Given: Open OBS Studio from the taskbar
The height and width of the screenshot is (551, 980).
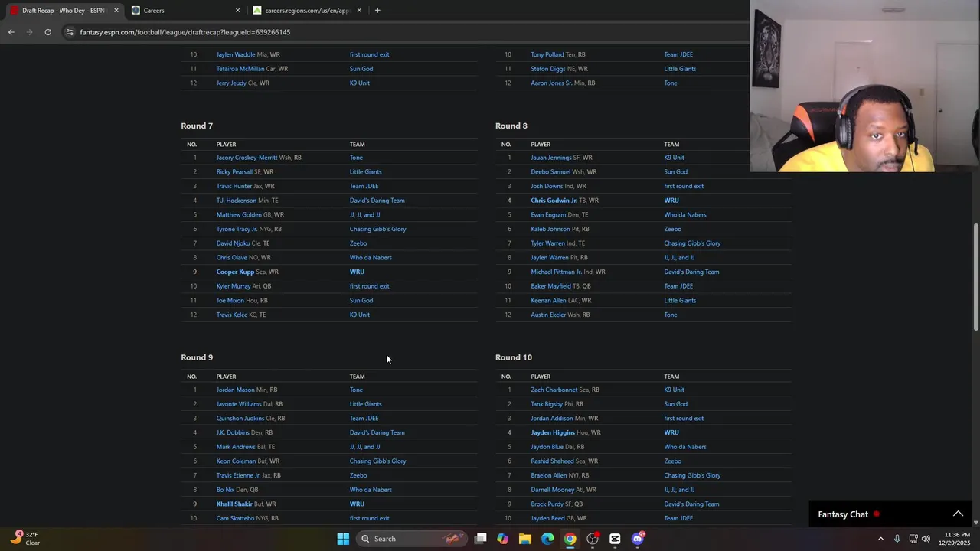Looking at the screenshot, I should coord(593,539).
